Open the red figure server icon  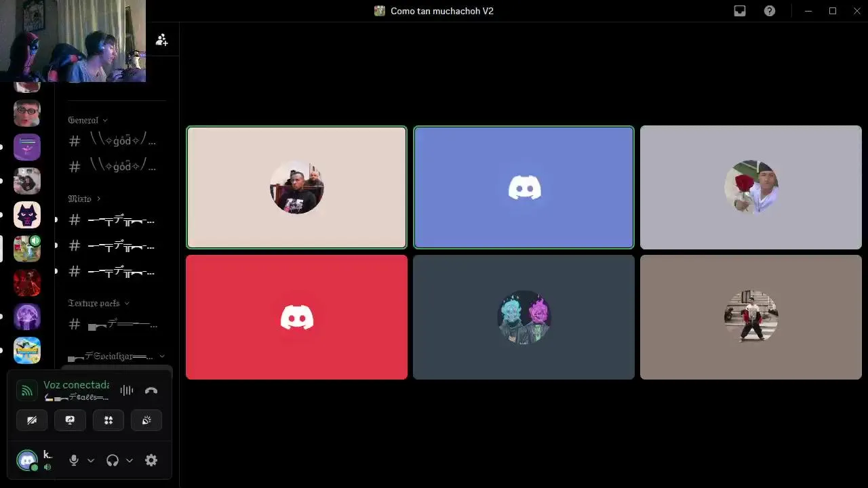[x=27, y=283]
